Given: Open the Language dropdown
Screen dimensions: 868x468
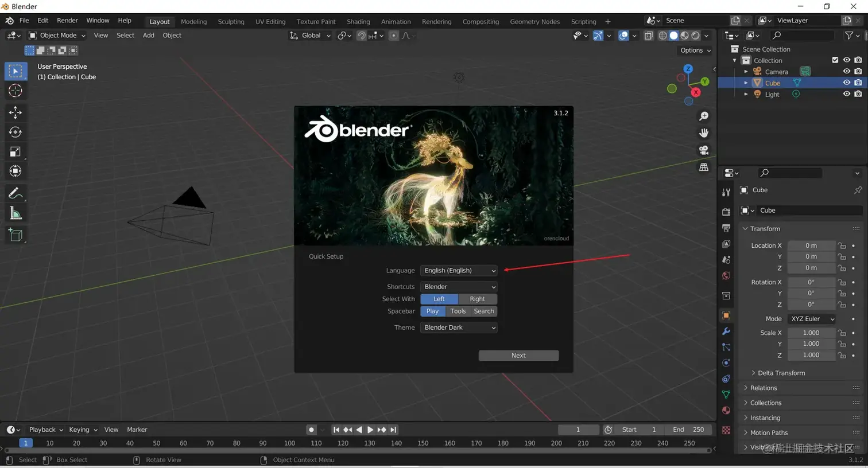Looking at the screenshot, I should 459,271.
